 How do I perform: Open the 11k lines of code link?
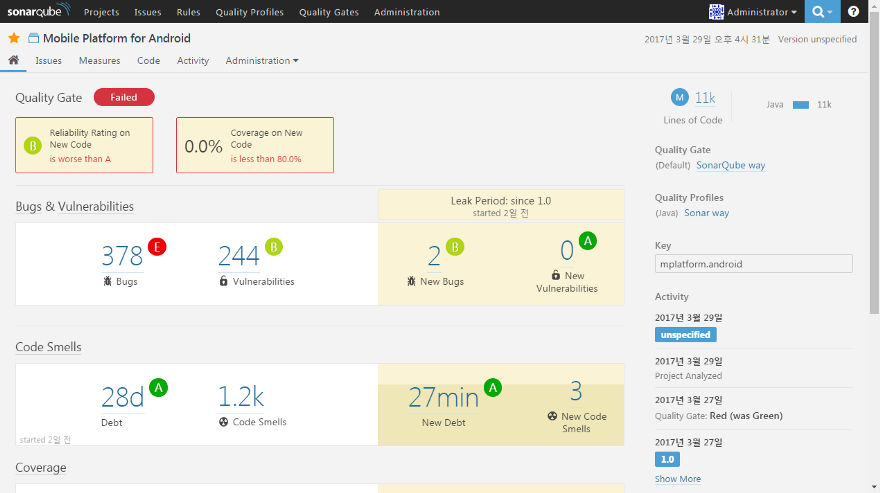(x=705, y=98)
